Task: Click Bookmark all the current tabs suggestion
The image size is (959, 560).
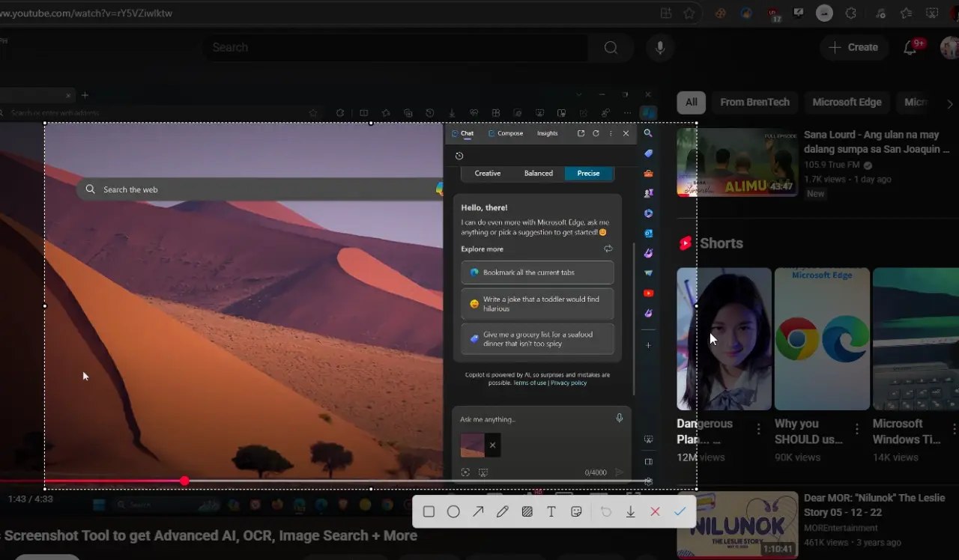Action: point(538,273)
